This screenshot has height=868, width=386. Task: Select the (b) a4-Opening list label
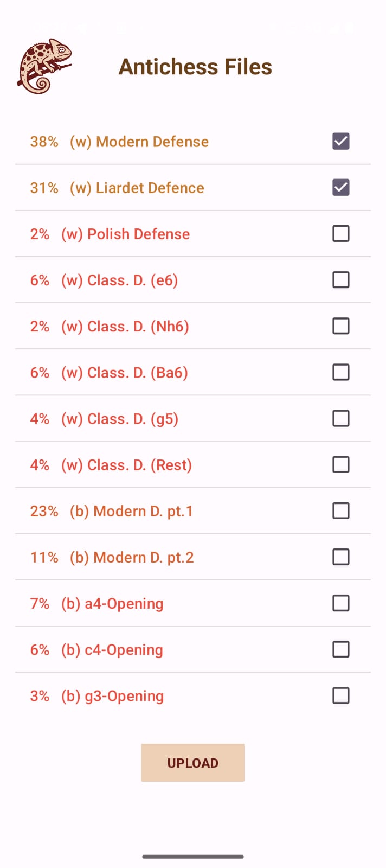click(x=112, y=603)
